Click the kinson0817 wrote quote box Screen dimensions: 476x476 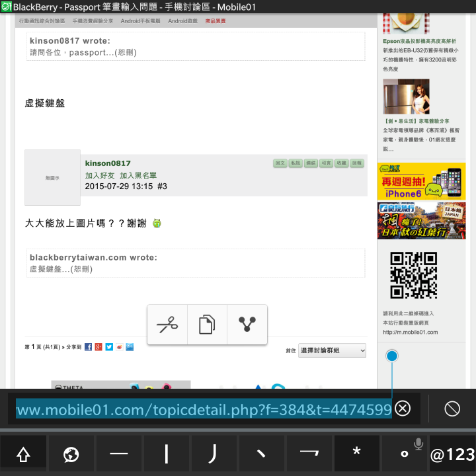pos(196,46)
